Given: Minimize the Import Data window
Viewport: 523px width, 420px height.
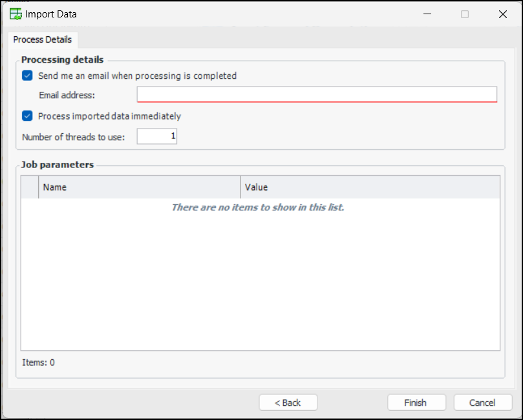Looking at the screenshot, I should click(427, 14).
